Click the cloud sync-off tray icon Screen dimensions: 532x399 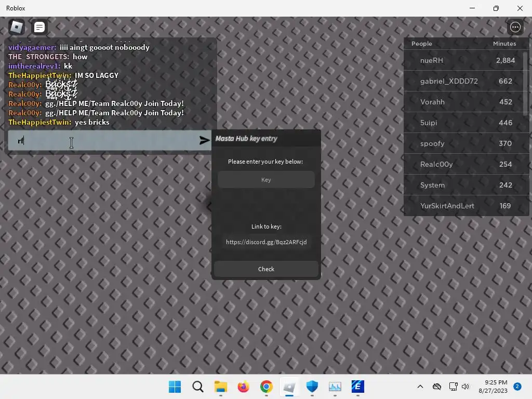coord(437,387)
